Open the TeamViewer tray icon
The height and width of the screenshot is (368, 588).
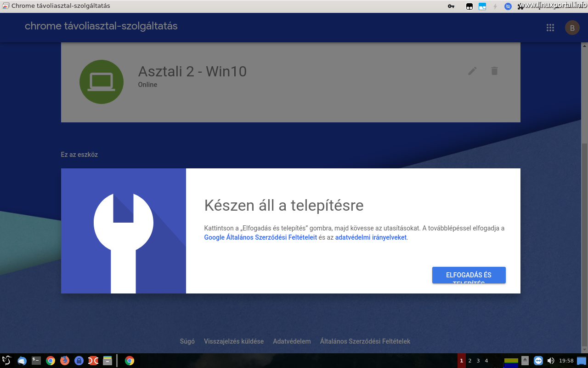(538, 361)
